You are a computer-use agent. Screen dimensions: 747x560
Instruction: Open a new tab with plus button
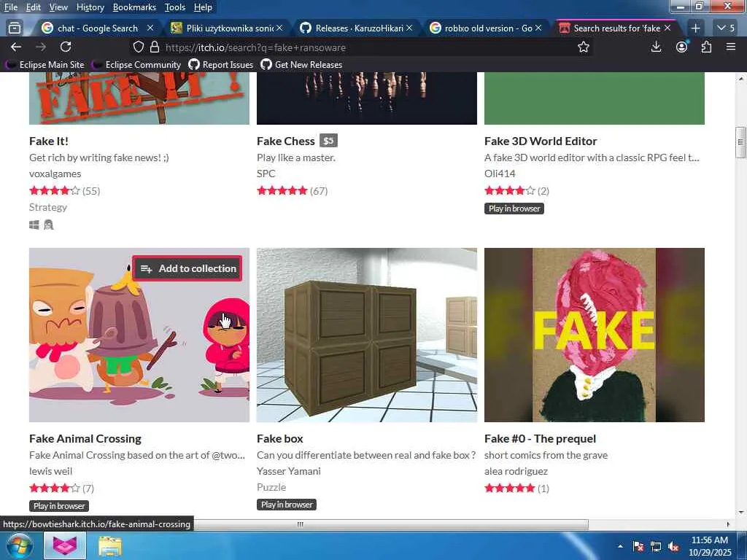pyautogui.click(x=695, y=28)
